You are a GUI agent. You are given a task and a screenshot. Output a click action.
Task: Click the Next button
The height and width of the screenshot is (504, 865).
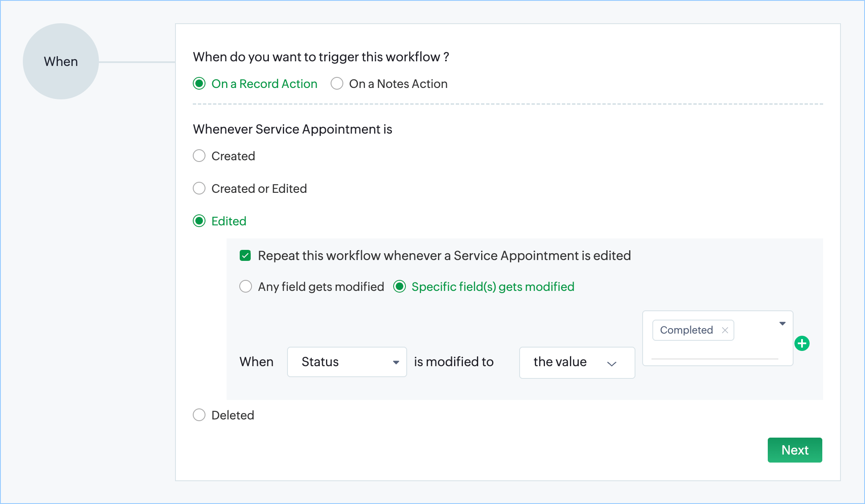794,450
